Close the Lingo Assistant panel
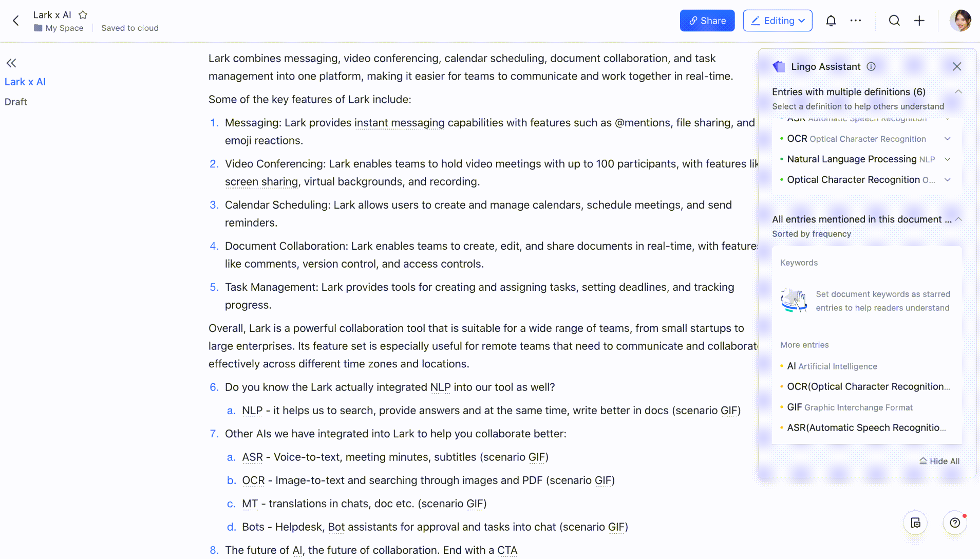 pyautogui.click(x=957, y=66)
